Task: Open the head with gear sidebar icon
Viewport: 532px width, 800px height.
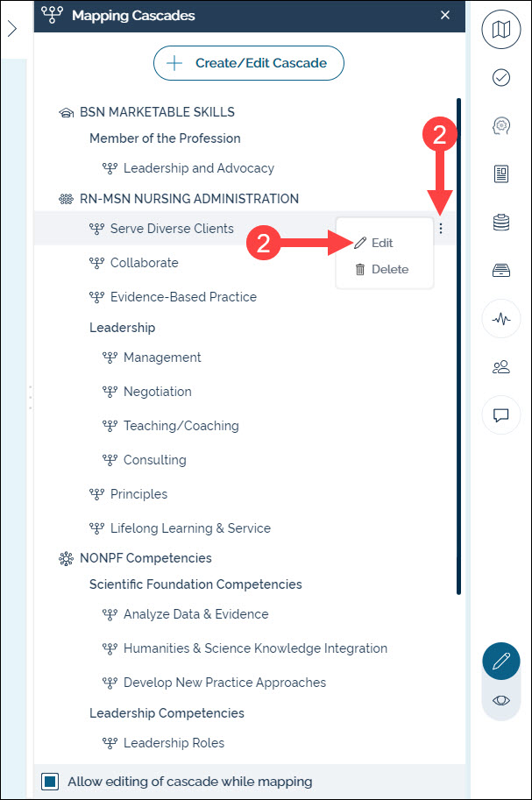Action: click(x=501, y=126)
